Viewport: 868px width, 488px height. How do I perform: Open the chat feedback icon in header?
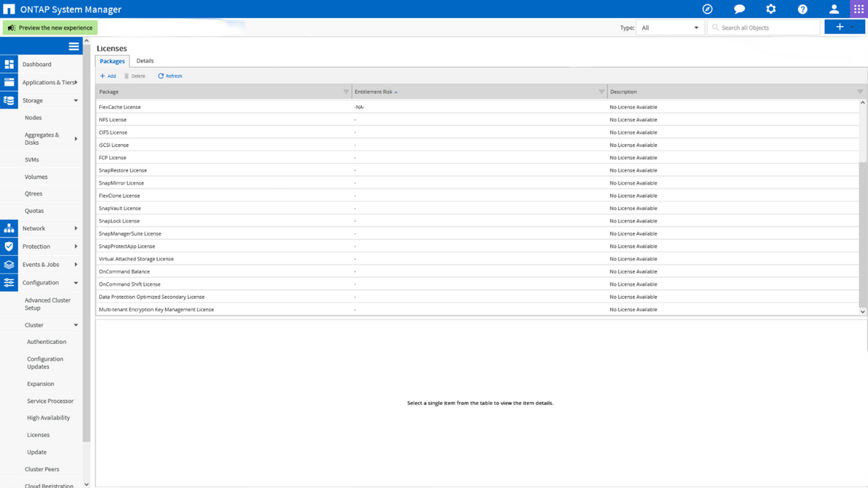[x=739, y=9]
